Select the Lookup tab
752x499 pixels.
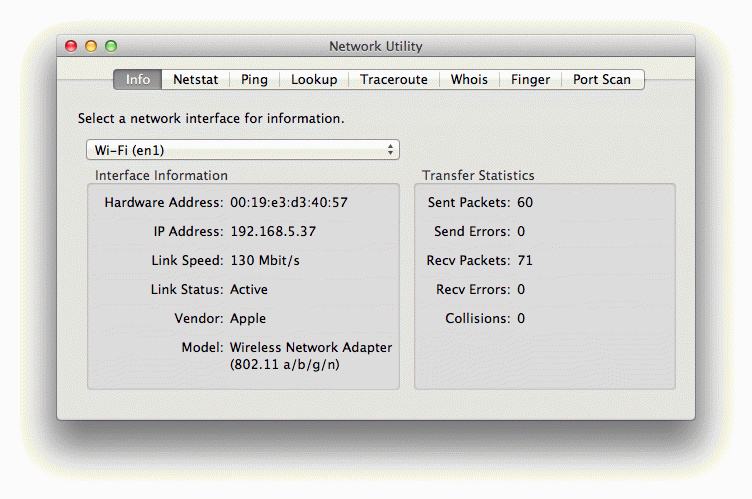[314, 79]
